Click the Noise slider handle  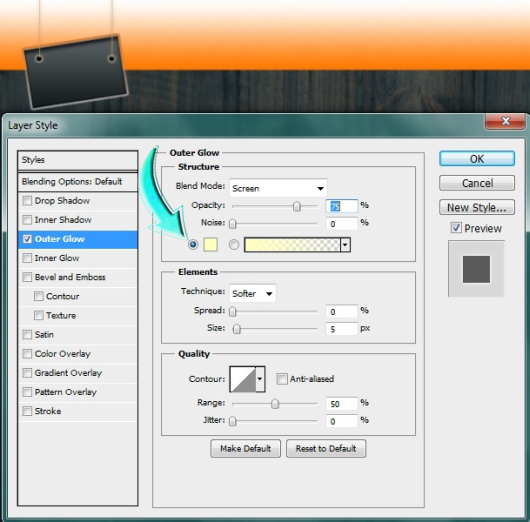point(233,223)
